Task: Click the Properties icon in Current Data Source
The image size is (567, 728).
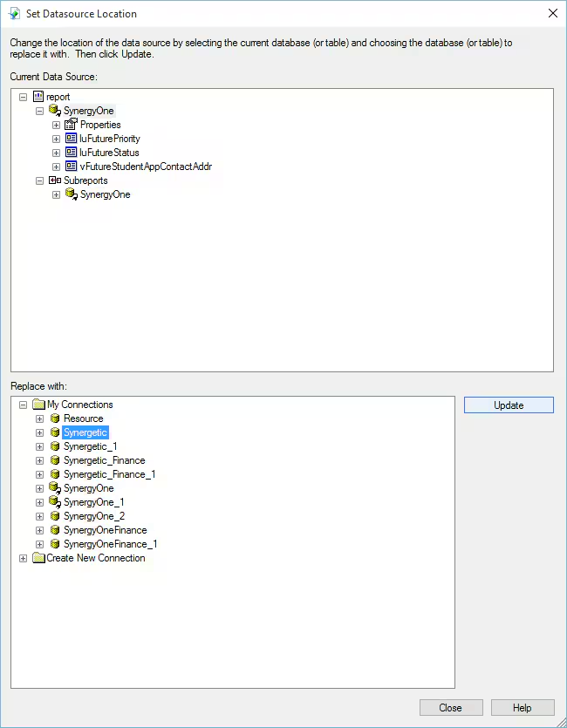Action: [x=71, y=125]
